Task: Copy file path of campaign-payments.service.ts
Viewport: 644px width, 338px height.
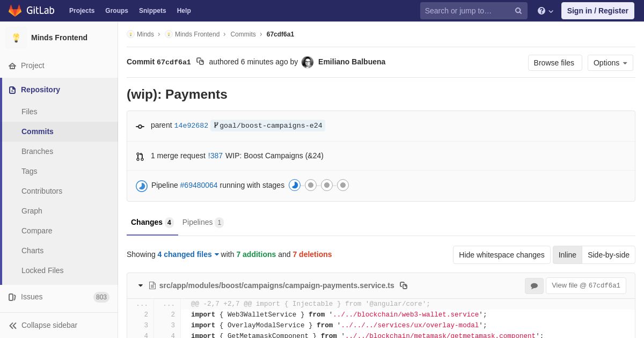Action: point(404,285)
